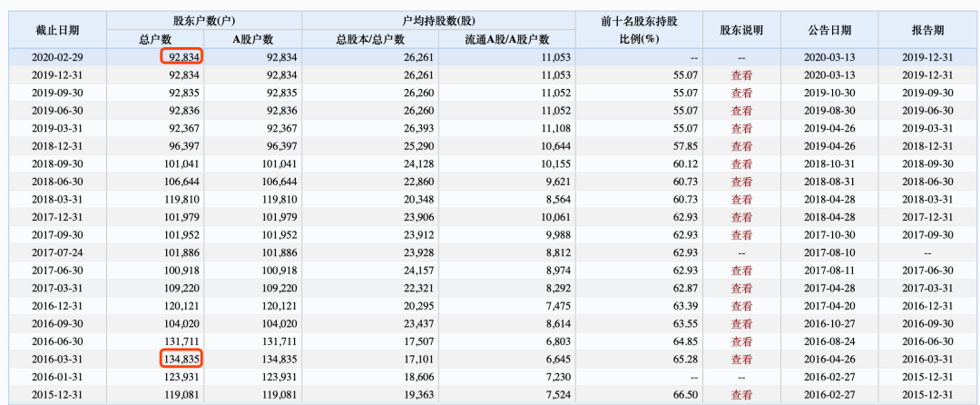980x405 pixels.
Task: Select the 2020-02-29 date cell
Action: click(57, 57)
